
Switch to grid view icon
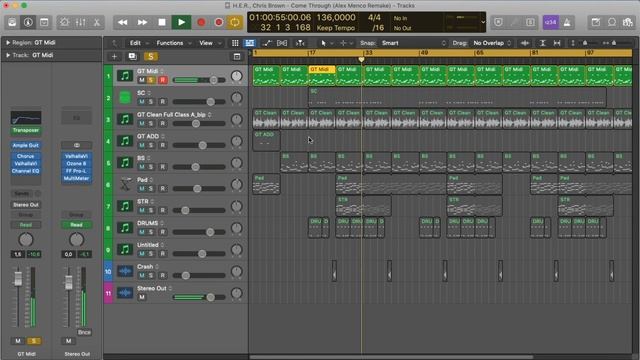pyautogui.click(x=235, y=43)
